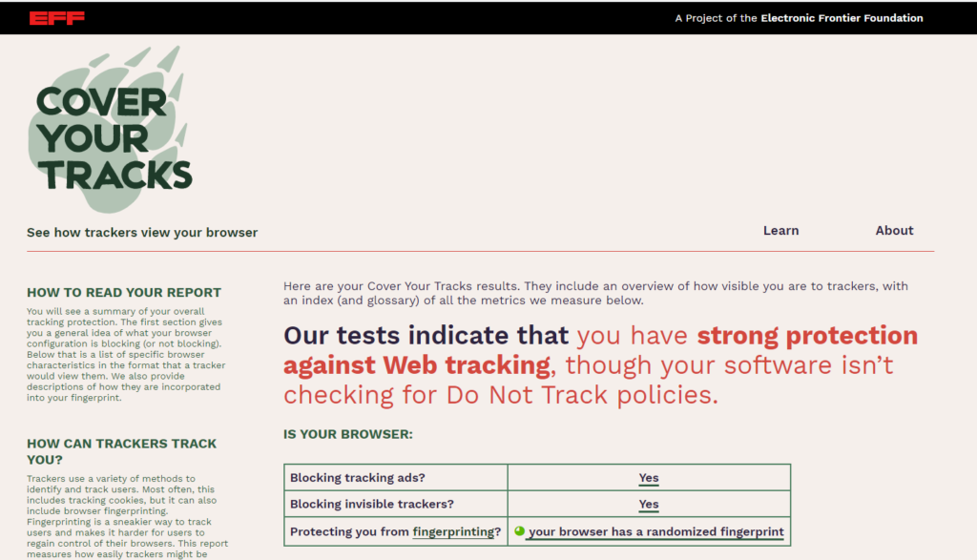Click the 'Blocking tracking ads?' table cell
Viewport: 977px width, 560px height.
396,478
